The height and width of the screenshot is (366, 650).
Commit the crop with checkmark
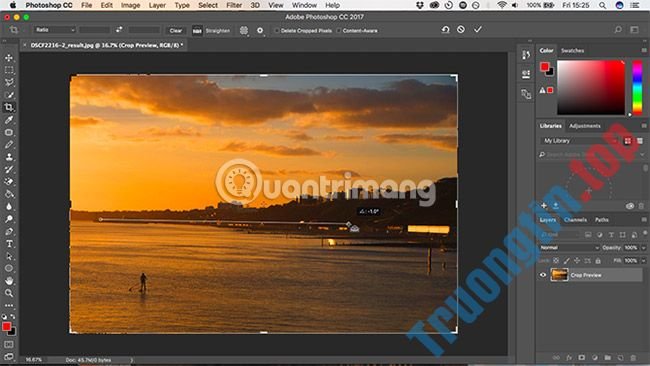pyautogui.click(x=478, y=29)
